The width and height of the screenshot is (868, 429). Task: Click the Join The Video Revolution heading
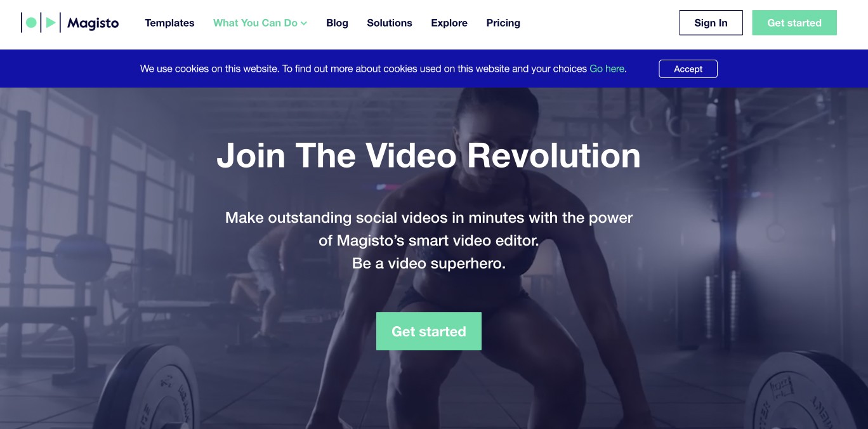[429, 155]
